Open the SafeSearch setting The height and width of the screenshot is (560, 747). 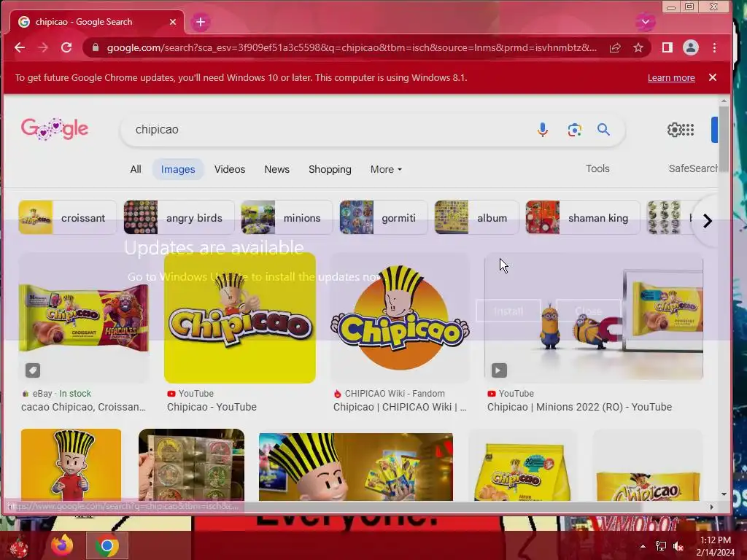(x=693, y=168)
